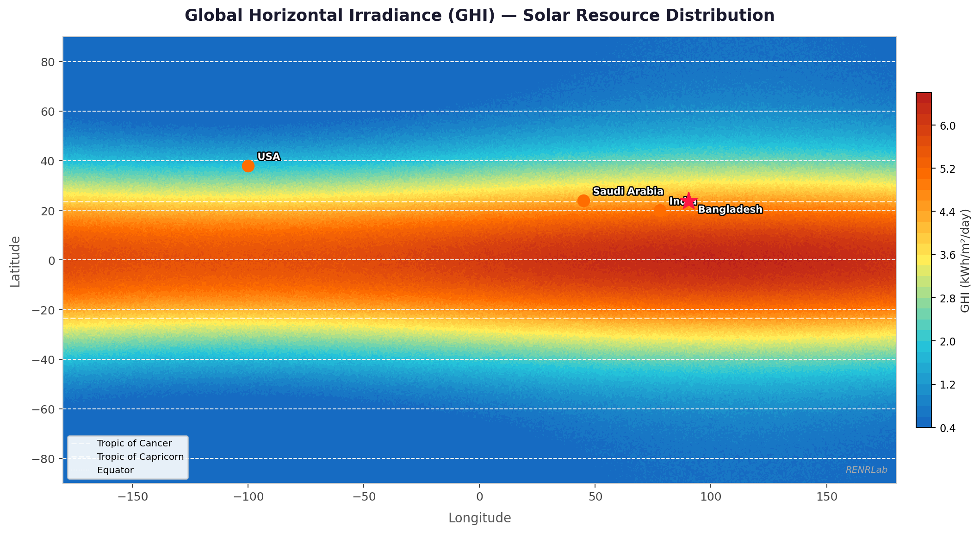Image resolution: width=980 pixels, height=533 pixels.
Task: Click the Longitude axis label
Action: 479,518
